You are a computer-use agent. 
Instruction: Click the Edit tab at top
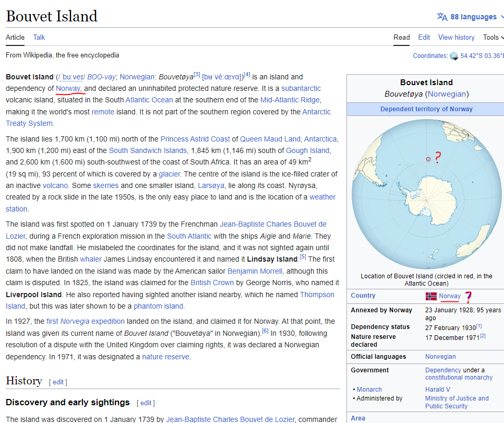coord(424,37)
